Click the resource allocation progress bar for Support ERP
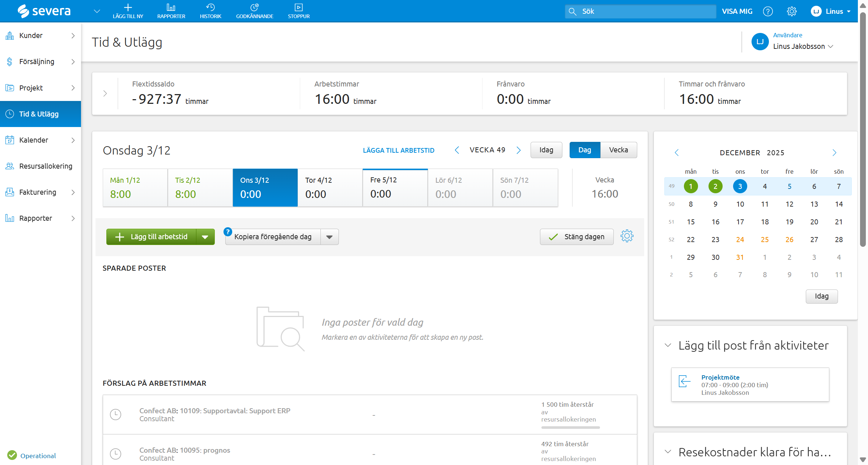 [x=570, y=427]
